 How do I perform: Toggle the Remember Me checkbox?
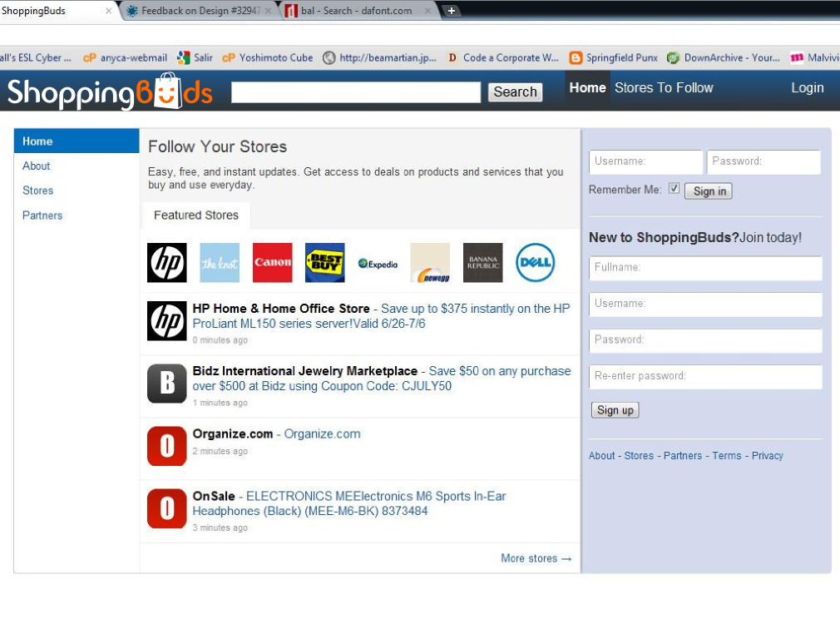pos(674,189)
